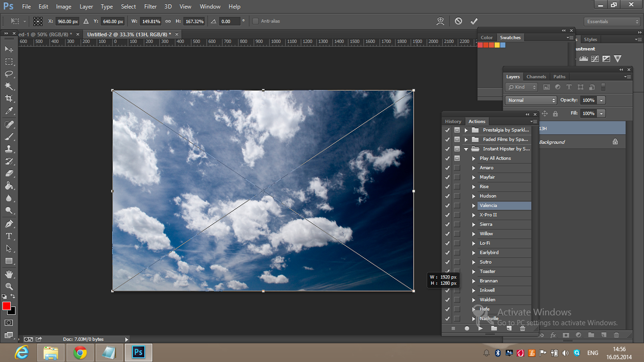Screen dimensions: 644x362
Task: Play the selected action
Action: pyautogui.click(x=480, y=328)
